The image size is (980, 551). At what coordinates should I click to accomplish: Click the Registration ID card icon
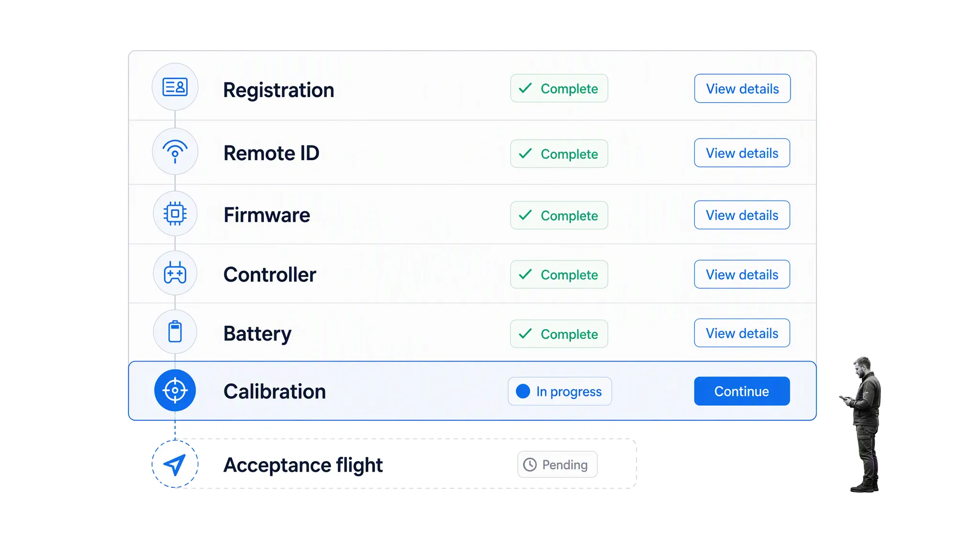(175, 87)
